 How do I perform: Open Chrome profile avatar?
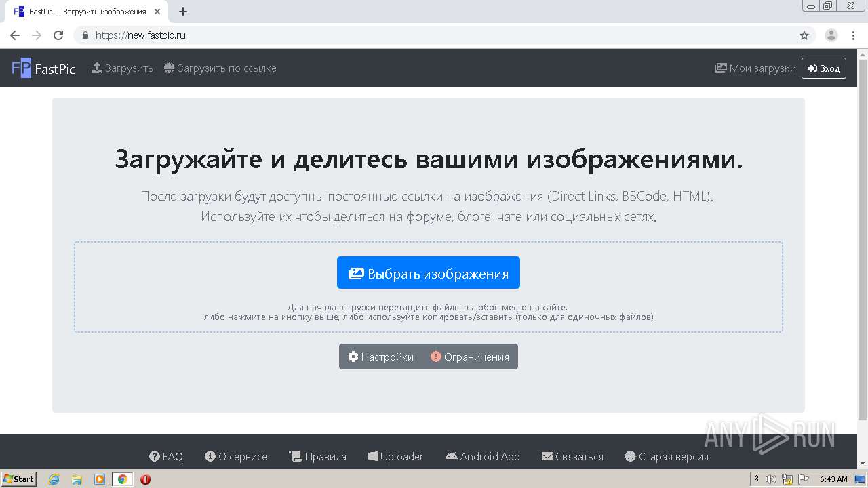(831, 35)
